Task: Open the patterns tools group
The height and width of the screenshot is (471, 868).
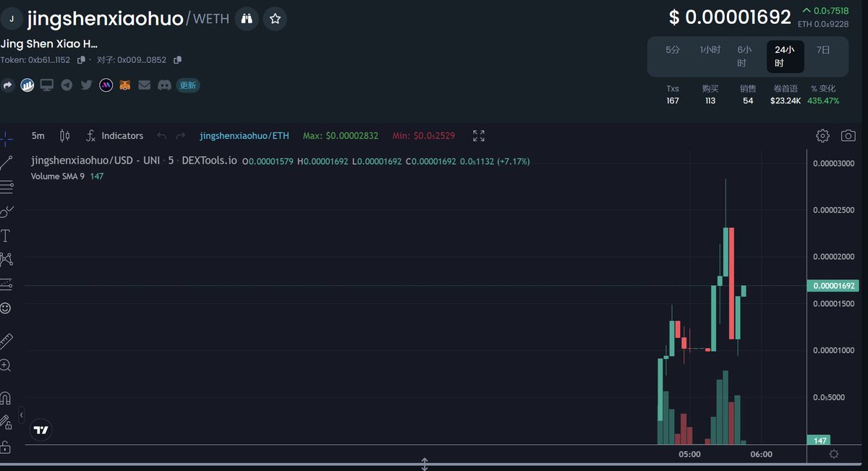Action: point(6,259)
